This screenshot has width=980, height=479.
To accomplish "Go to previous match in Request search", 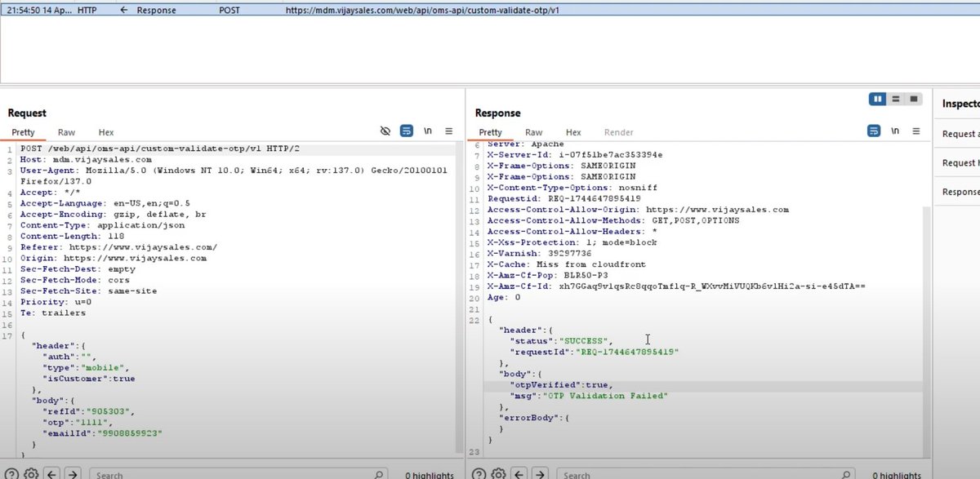I will [51, 474].
